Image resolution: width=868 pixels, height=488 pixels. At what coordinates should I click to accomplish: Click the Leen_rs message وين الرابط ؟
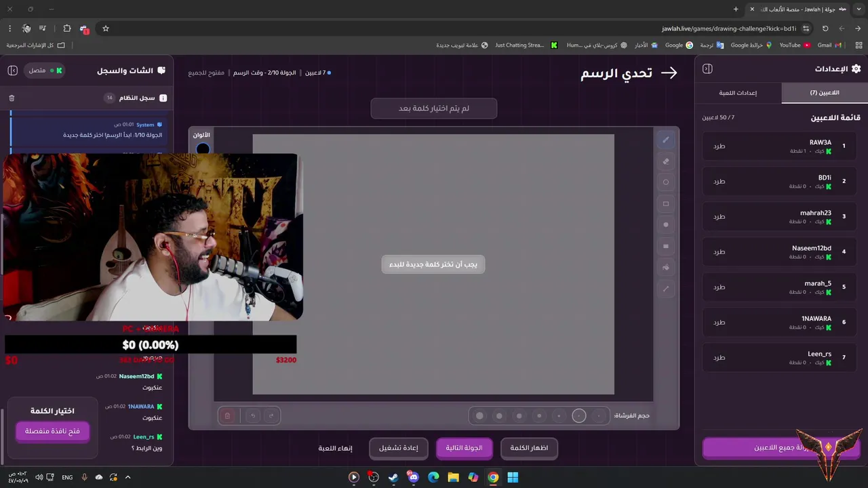(146, 448)
